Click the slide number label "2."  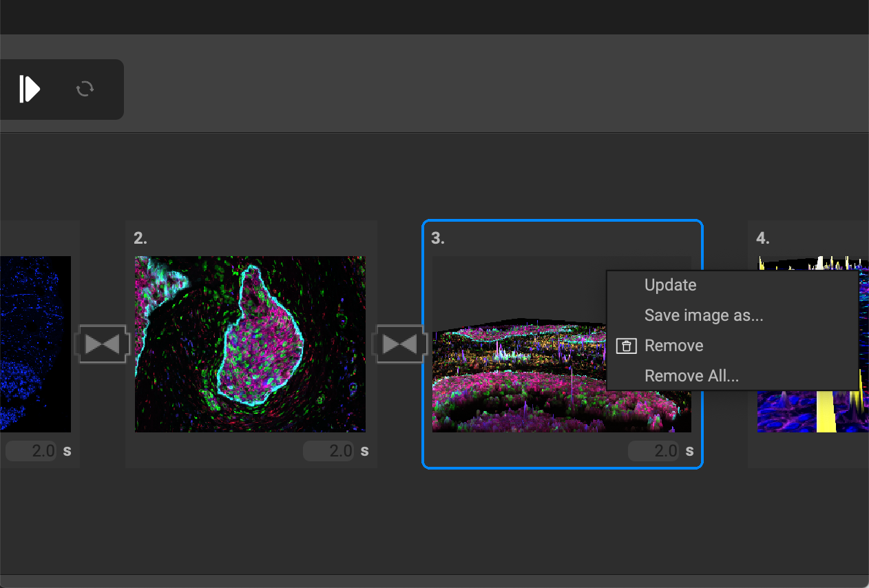coord(140,238)
